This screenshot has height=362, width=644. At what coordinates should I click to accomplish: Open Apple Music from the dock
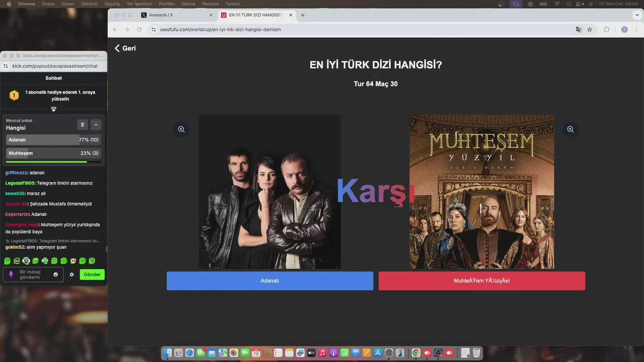[x=323, y=353]
